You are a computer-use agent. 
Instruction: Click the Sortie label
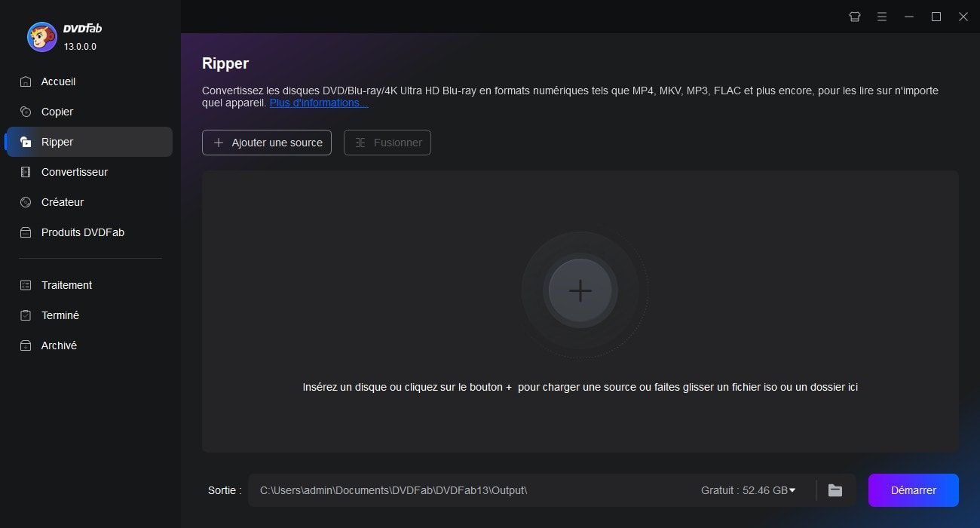(225, 490)
